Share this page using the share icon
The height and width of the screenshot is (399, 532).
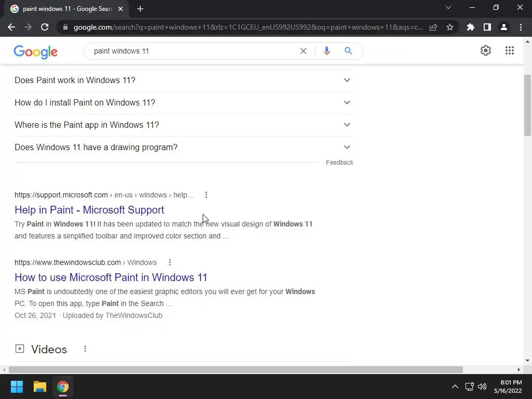click(433, 27)
